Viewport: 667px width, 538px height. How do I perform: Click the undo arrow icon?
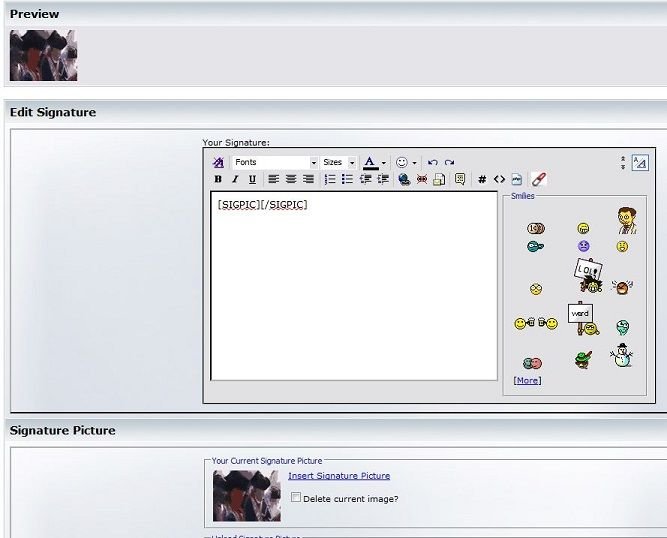pyautogui.click(x=432, y=162)
